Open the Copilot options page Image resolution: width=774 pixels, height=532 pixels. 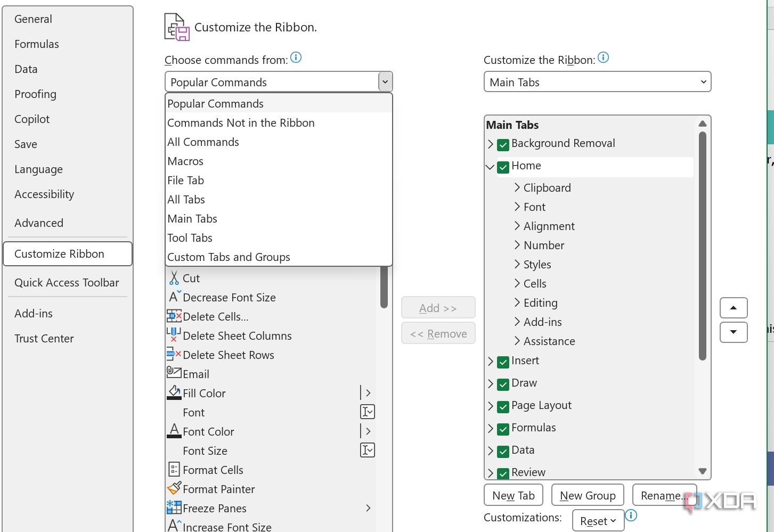[67, 119]
